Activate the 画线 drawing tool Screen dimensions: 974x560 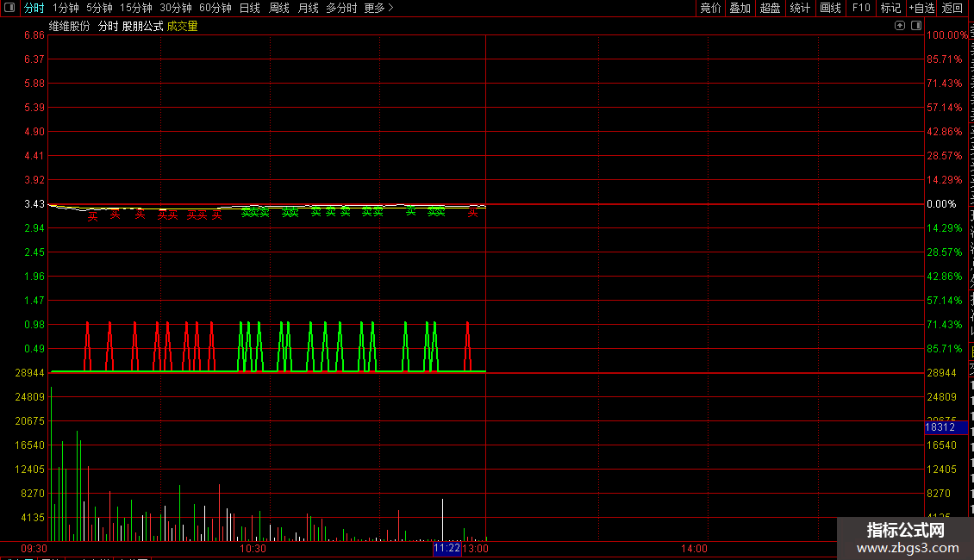pos(831,8)
